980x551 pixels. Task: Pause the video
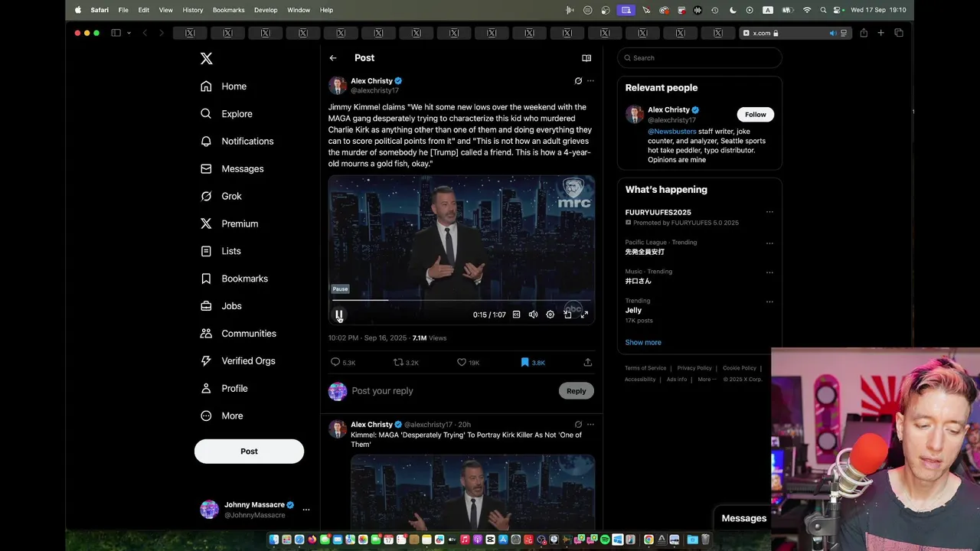pyautogui.click(x=339, y=315)
